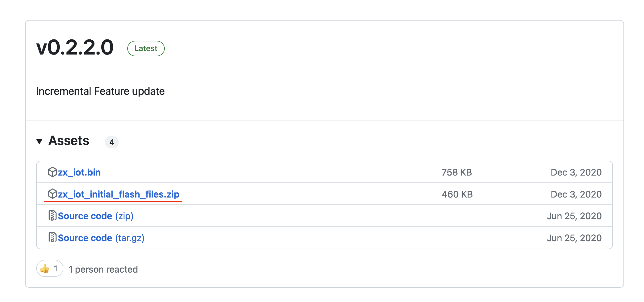Collapse the Assets section using the triangle
This screenshot has height=302, width=644.
pyautogui.click(x=39, y=141)
